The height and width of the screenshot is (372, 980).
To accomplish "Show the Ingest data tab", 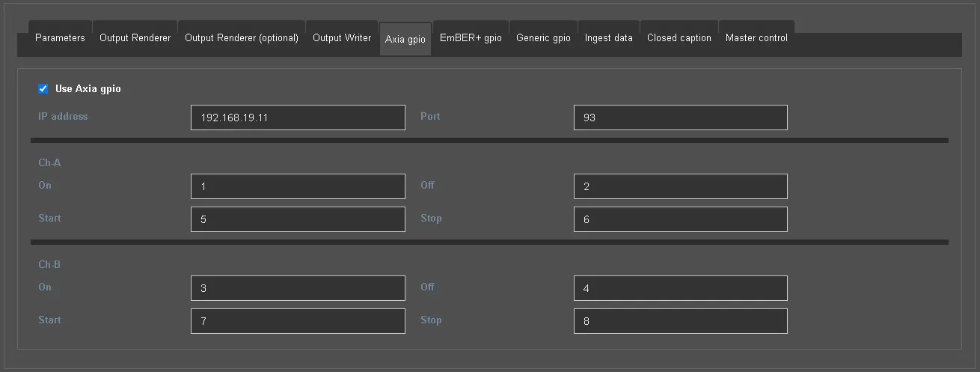I will coord(608,38).
